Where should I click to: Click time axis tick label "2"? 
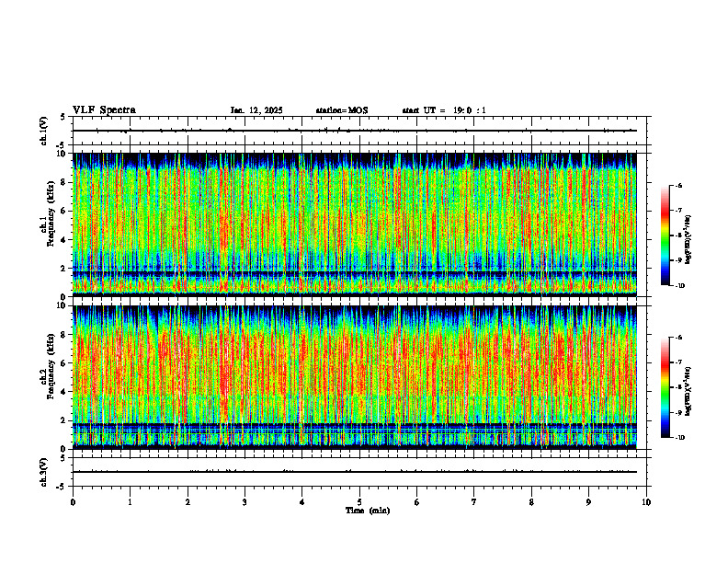tap(188, 502)
